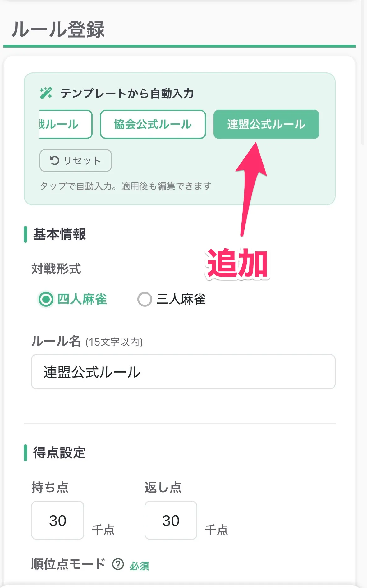Click the rule name input showing 連盟公式ルール
This screenshot has width=367, height=588.
click(183, 372)
